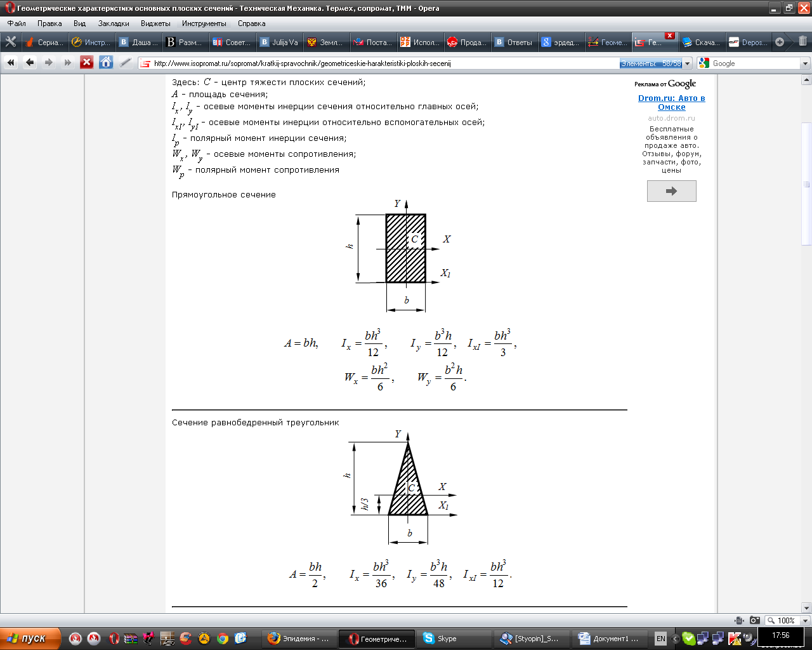The height and width of the screenshot is (650, 812).
Task: Open the Закладки menu
Action: (x=114, y=23)
